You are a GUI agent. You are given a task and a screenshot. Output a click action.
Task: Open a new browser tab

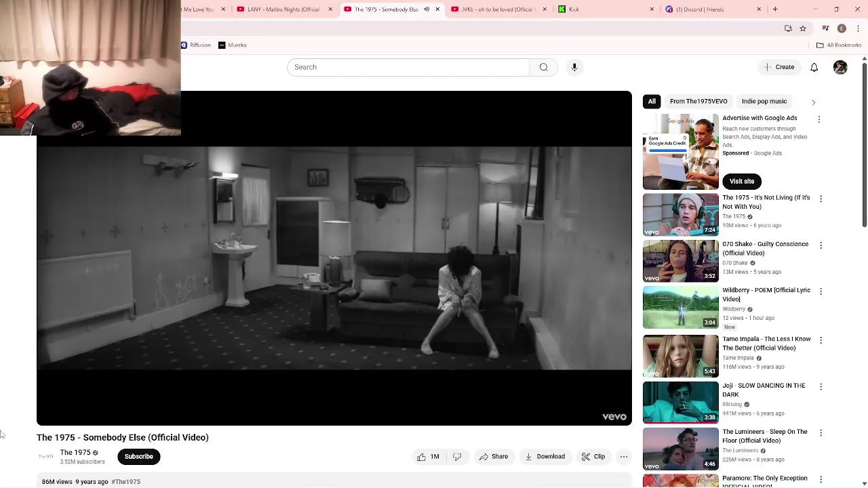pos(775,9)
